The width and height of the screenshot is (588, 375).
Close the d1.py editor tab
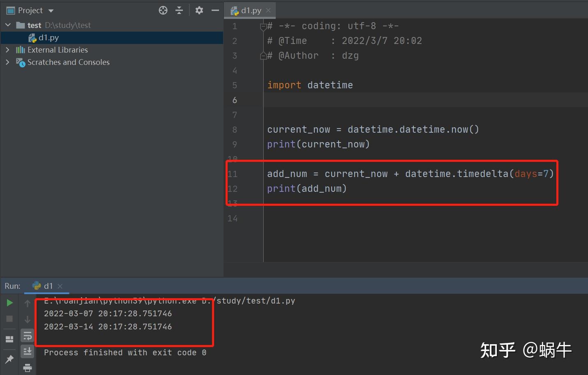point(268,10)
